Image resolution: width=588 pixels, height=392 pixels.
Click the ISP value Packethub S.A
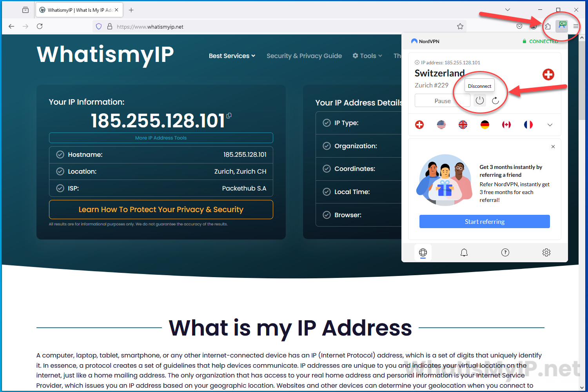coord(244,188)
